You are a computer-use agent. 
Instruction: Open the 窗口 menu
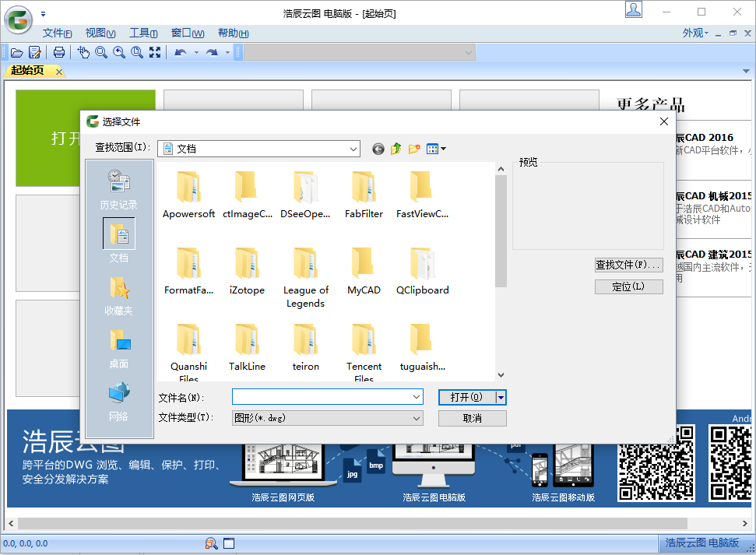click(188, 33)
